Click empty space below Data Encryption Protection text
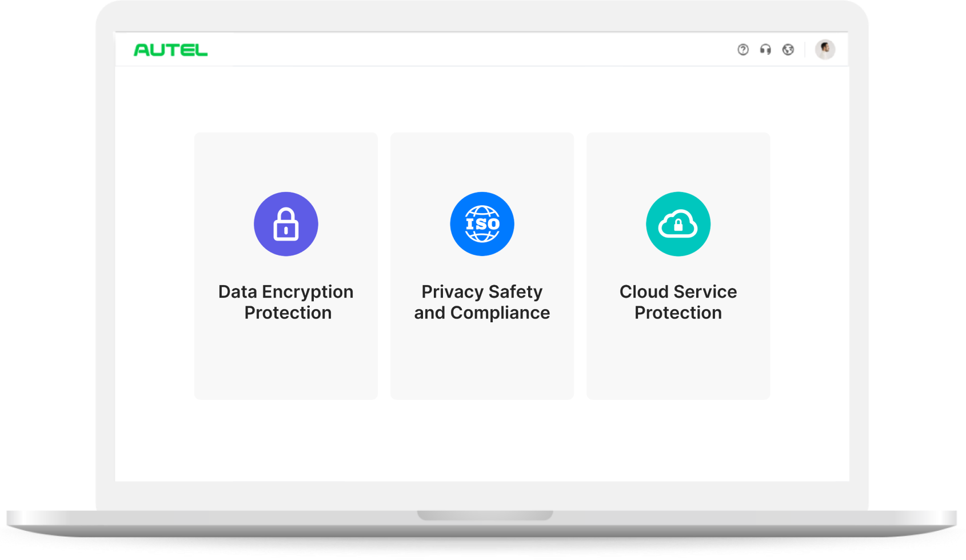Image resolution: width=966 pixels, height=560 pixels. (x=286, y=360)
